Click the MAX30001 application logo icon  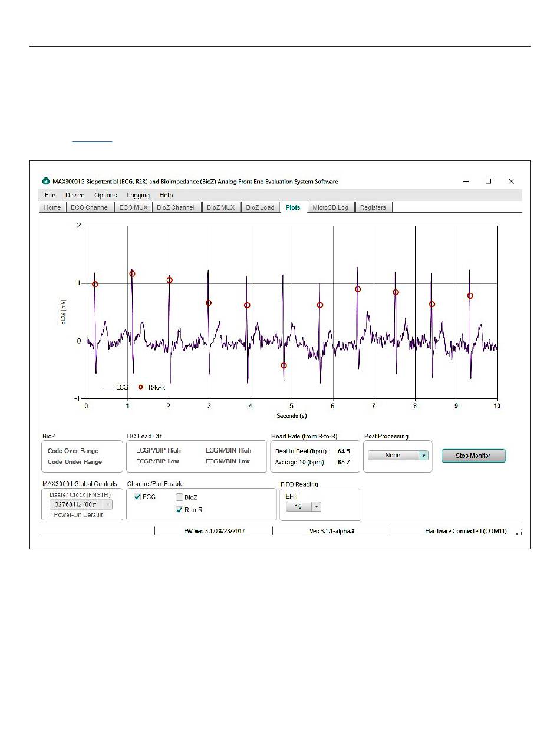click(46, 182)
